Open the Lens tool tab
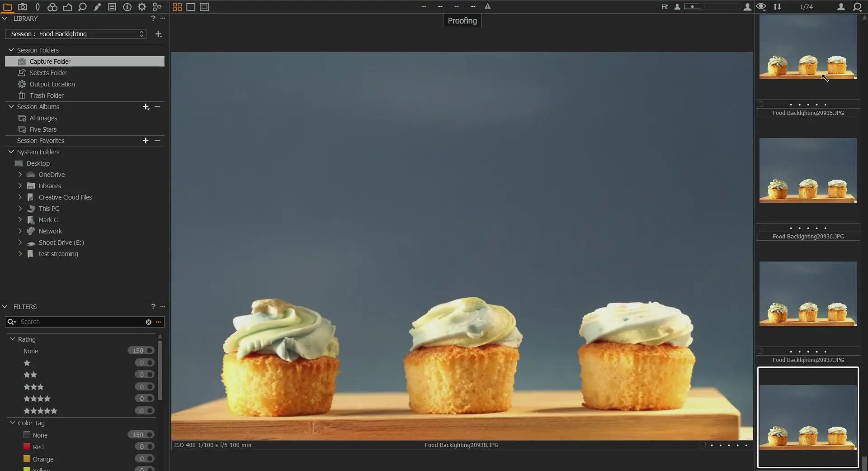The height and width of the screenshot is (471, 868). click(38, 7)
